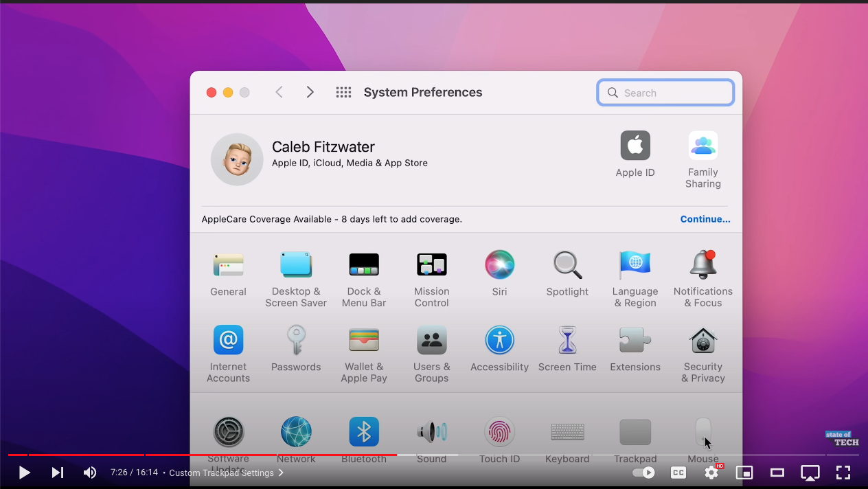Open Screen Time preferences
The width and height of the screenshot is (868, 489).
coord(567,349)
